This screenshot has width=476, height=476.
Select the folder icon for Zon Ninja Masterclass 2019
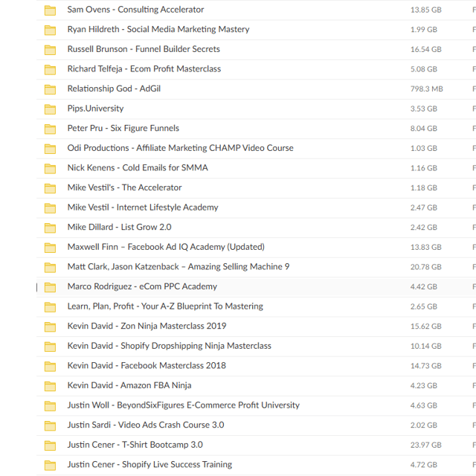pos(50,327)
